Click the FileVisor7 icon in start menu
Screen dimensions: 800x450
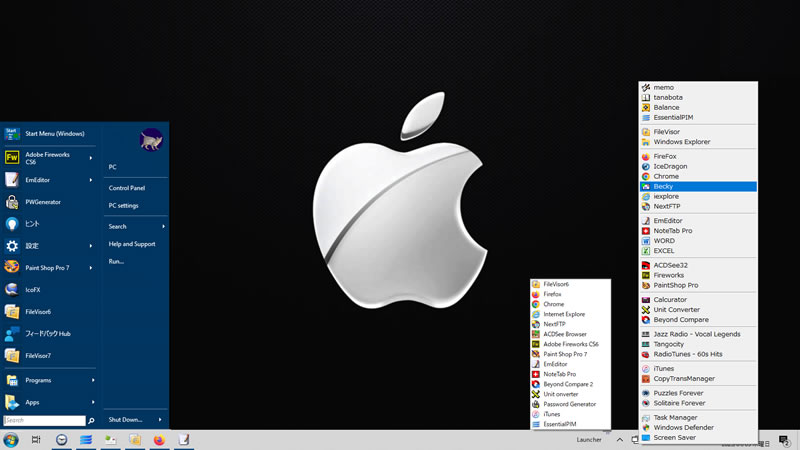coord(12,356)
